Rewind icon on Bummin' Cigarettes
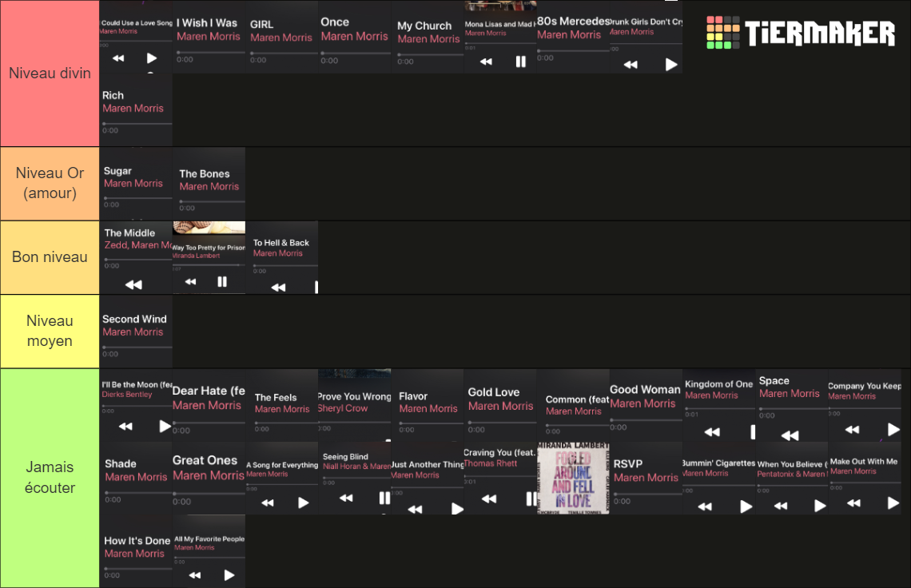This screenshot has height=588, width=911. coord(706,507)
